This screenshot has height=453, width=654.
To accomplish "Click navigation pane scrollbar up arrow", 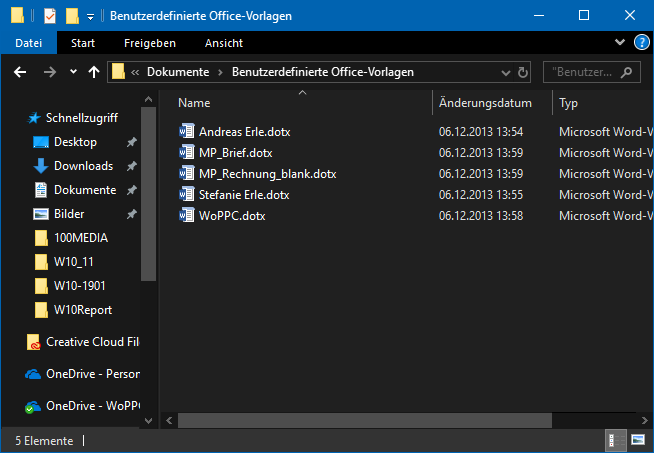I will point(148,99).
